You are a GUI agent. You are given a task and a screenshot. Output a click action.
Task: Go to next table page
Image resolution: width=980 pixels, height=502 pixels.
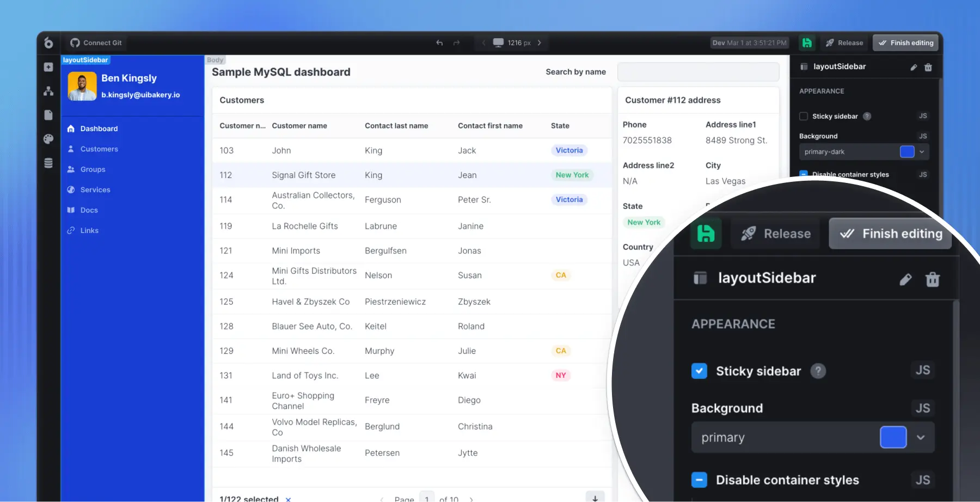click(x=471, y=499)
